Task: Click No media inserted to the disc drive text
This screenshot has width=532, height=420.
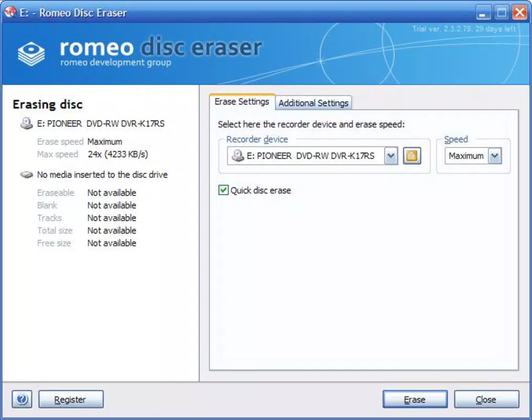Action: (x=102, y=174)
